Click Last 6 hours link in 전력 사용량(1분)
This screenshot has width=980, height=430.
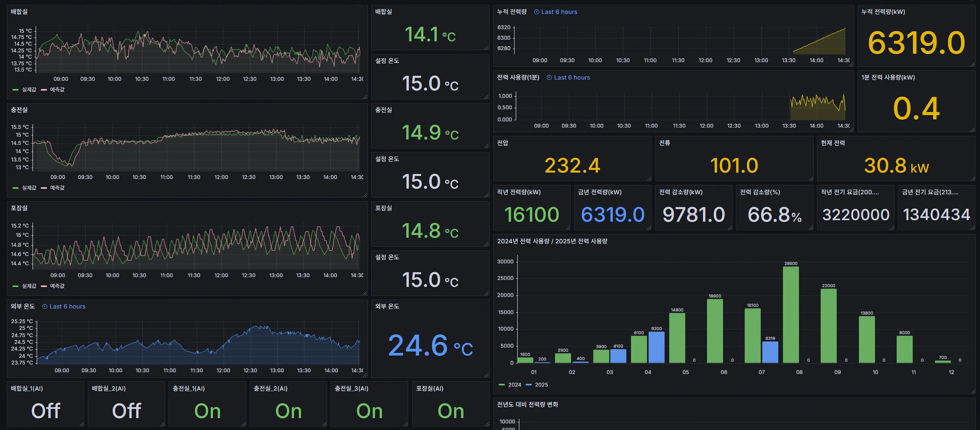(x=572, y=78)
